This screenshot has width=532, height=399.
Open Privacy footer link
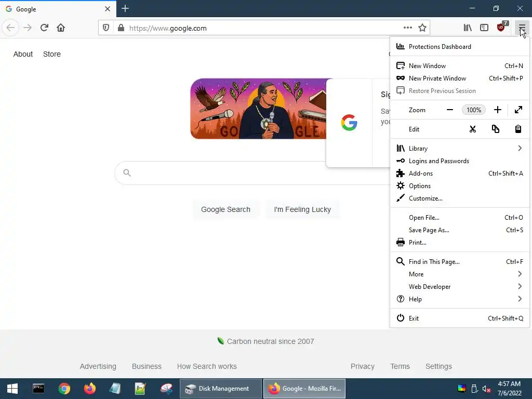[362, 366]
